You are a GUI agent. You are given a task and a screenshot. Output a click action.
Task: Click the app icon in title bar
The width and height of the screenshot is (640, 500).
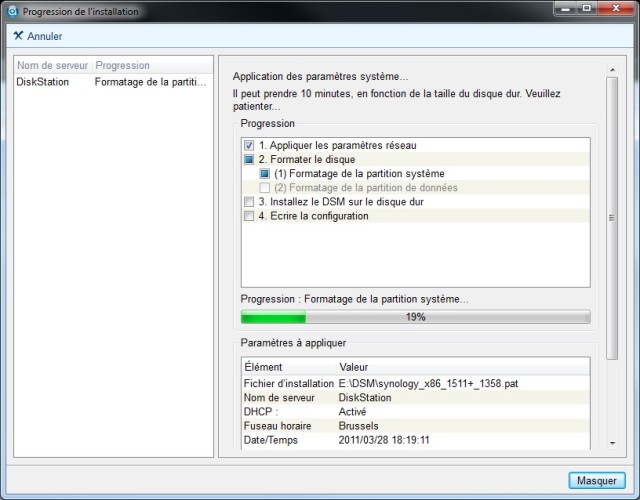click(x=13, y=11)
